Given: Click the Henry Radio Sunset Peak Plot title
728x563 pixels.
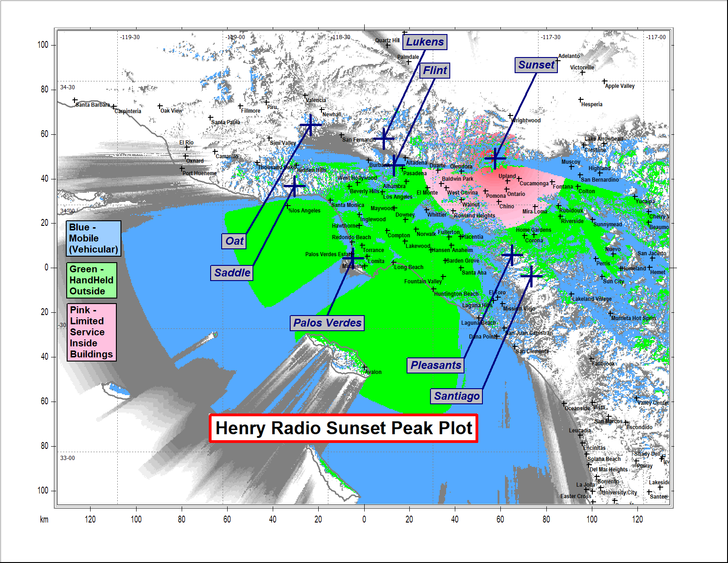Looking at the screenshot, I should pyautogui.click(x=344, y=428).
